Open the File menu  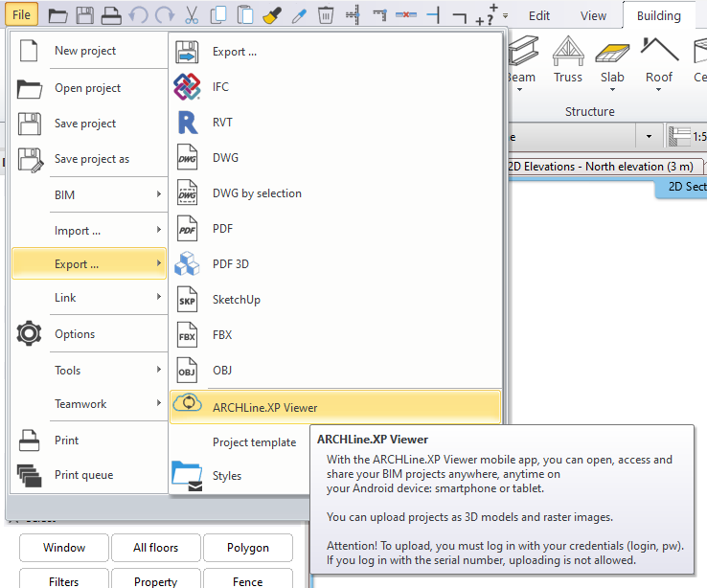22,15
